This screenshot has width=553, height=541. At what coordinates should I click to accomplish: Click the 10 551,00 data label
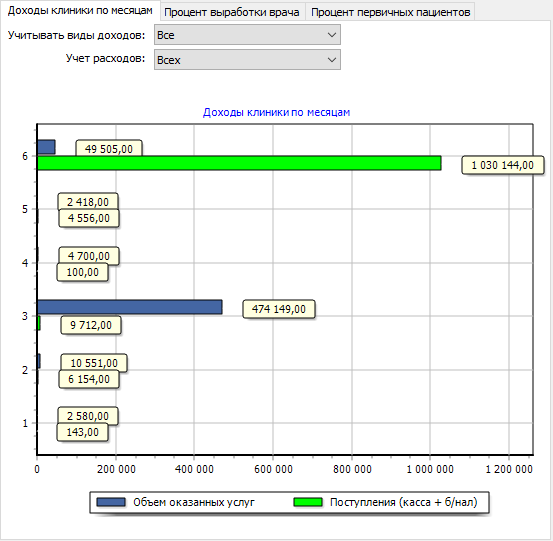94,363
